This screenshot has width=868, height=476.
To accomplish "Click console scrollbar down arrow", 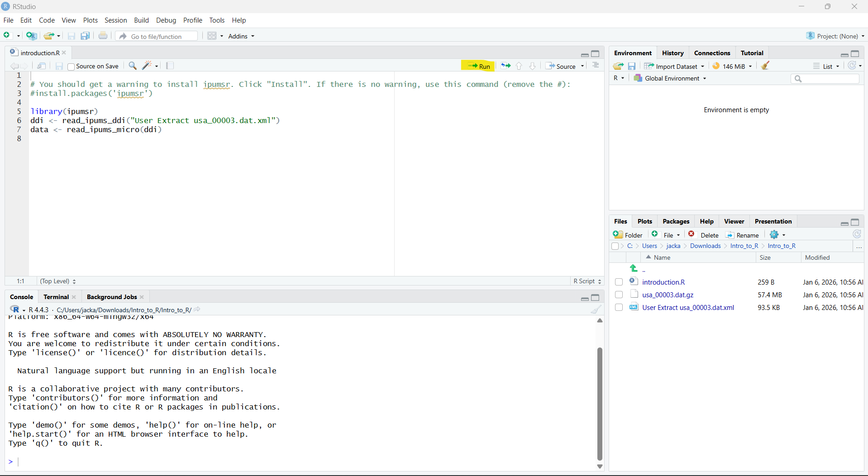I will coord(600,466).
